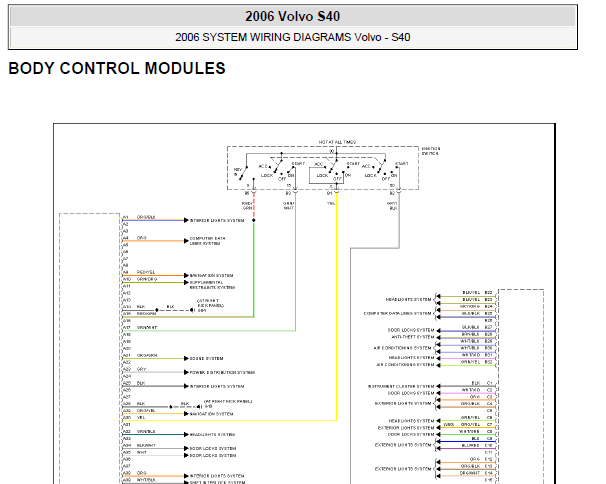Click 'COMPUTER DATA LINES SYSTEM' label beside pin B25

click(x=397, y=314)
